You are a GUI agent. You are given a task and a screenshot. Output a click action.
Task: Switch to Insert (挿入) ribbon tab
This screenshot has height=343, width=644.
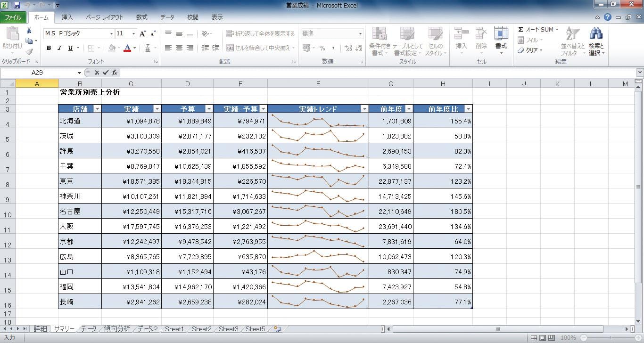coord(67,17)
